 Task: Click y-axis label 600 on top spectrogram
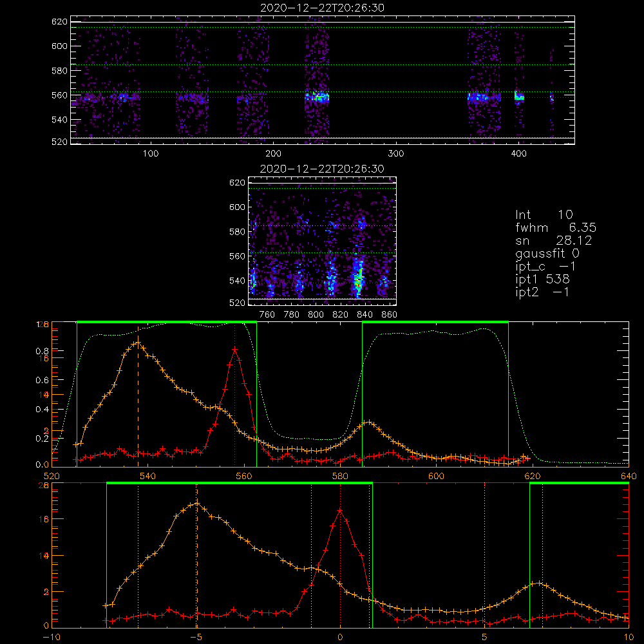[x=59, y=46]
